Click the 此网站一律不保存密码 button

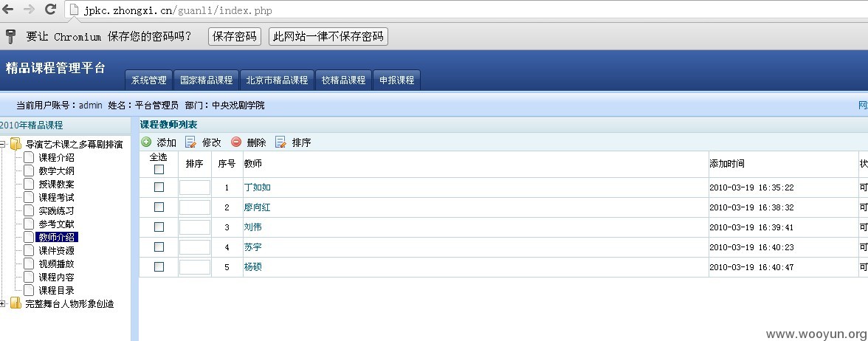(x=328, y=37)
